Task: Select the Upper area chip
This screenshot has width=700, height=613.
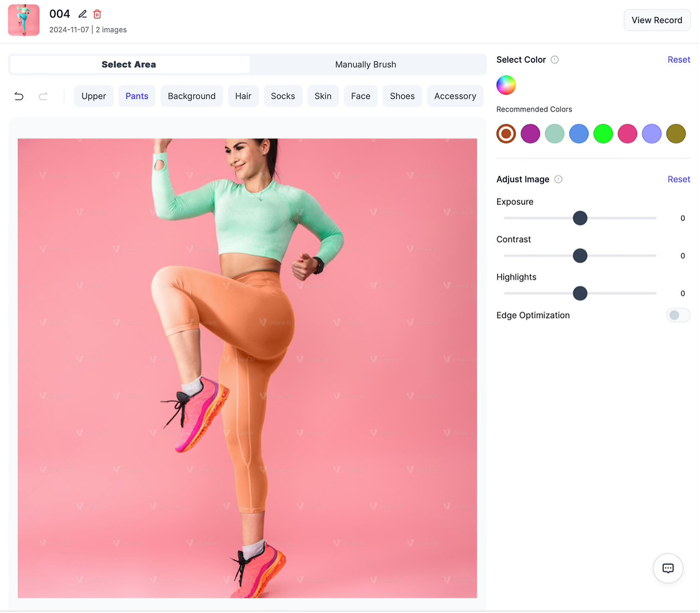Action: click(94, 96)
